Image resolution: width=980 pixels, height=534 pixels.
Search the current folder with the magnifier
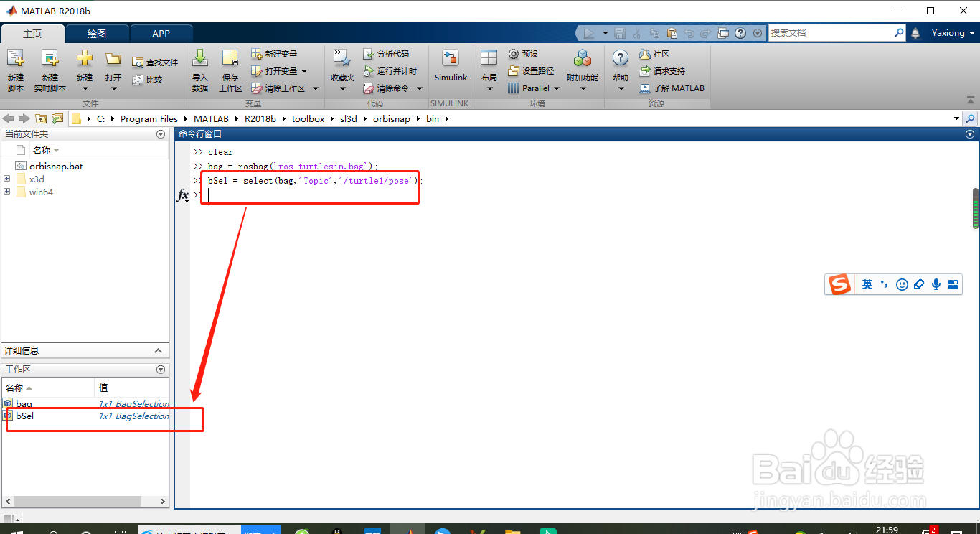(x=971, y=118)
